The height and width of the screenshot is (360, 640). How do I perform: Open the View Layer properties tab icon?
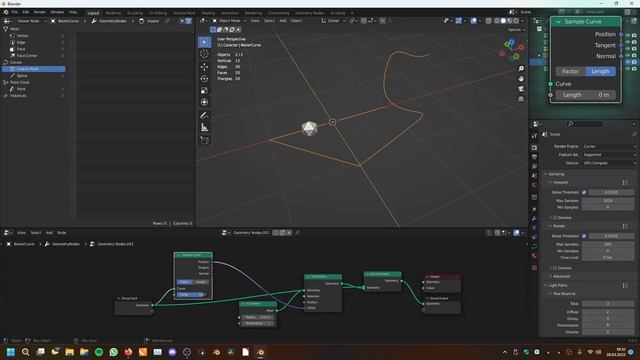click(x=534, y=167)
